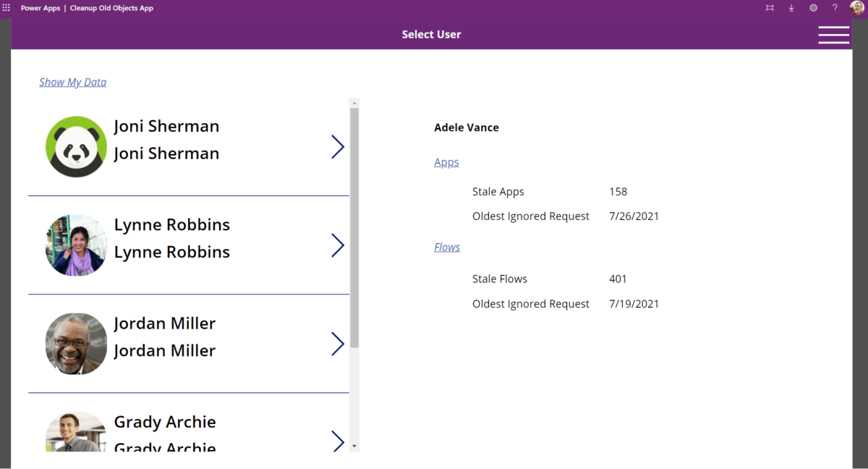Open the Flows link for Adele Vance
This screenshot has width=868, height=469.
446,247
